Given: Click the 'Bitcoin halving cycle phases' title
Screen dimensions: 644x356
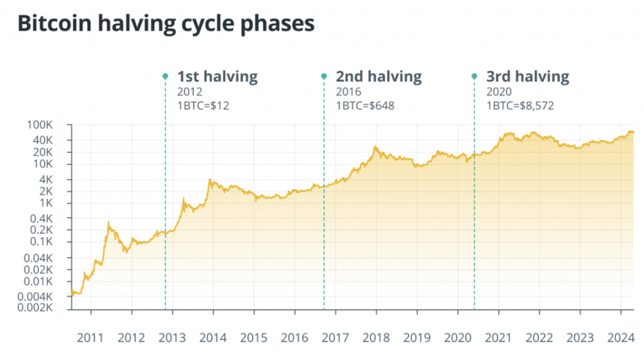Looking at the screenshot, I should pos(166,23).
